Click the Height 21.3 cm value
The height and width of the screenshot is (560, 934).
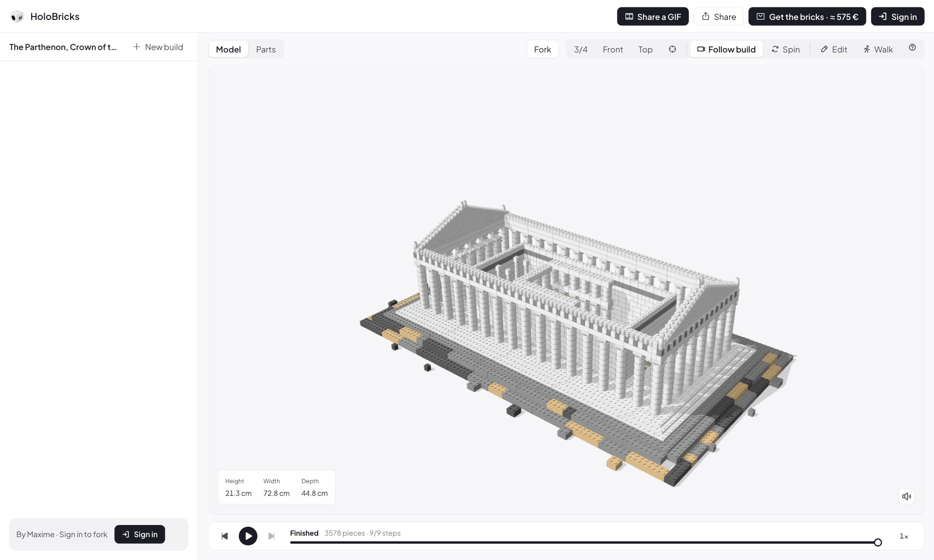238,493
